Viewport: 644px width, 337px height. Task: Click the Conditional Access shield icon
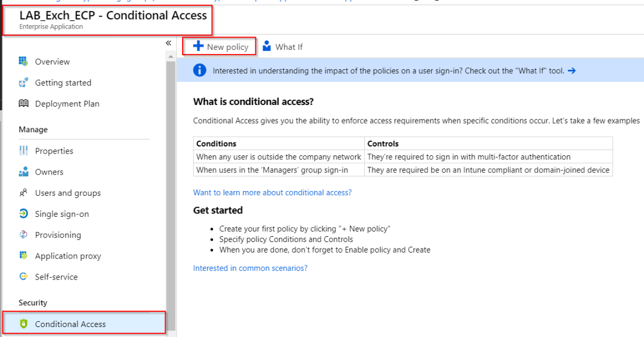pos(23,324)
